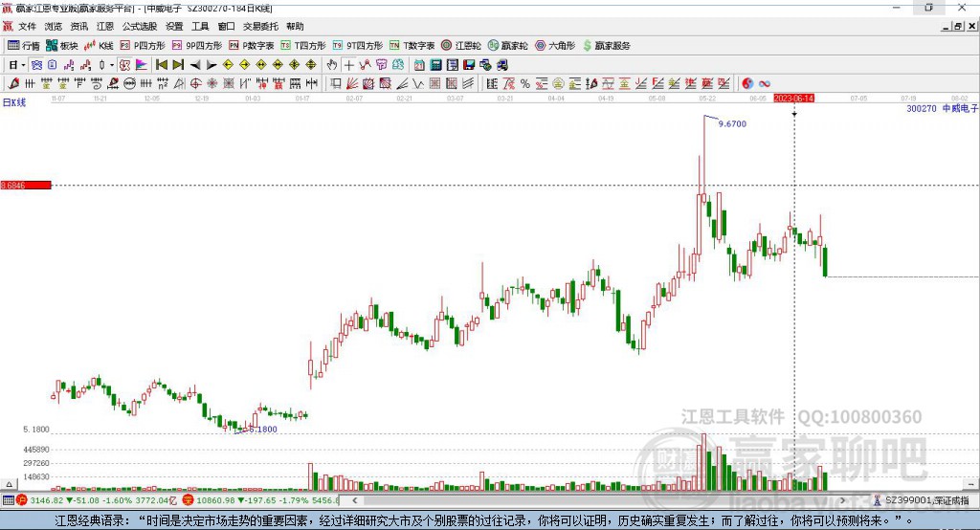Open the 资讯 menu
This screenshot has height=530, width=980.
(x=78, y=26)
